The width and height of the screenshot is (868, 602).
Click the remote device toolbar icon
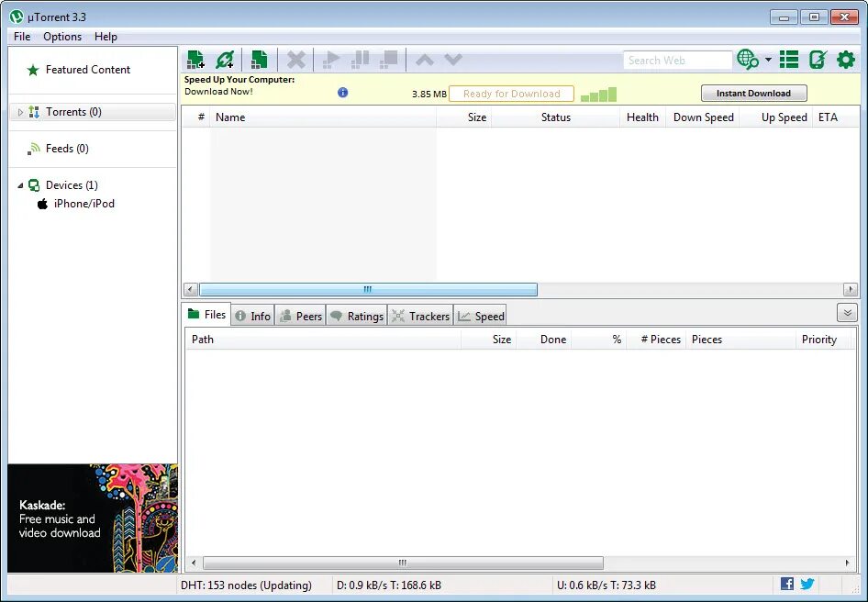(818, 60)
